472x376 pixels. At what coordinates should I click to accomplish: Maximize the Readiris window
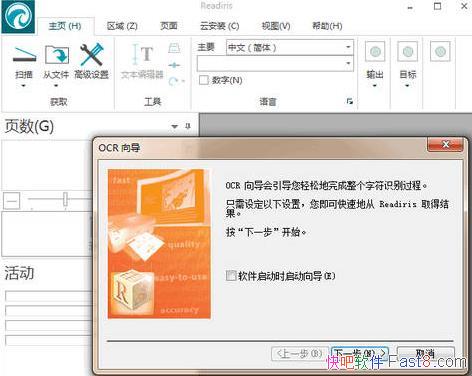click(x=437, y=6)
